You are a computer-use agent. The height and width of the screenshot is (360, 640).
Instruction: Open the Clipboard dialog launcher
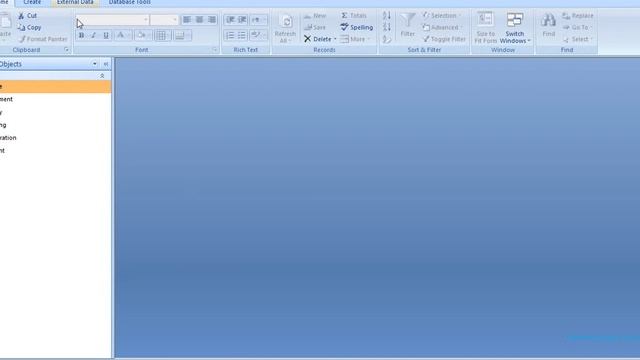pos(67,50)
